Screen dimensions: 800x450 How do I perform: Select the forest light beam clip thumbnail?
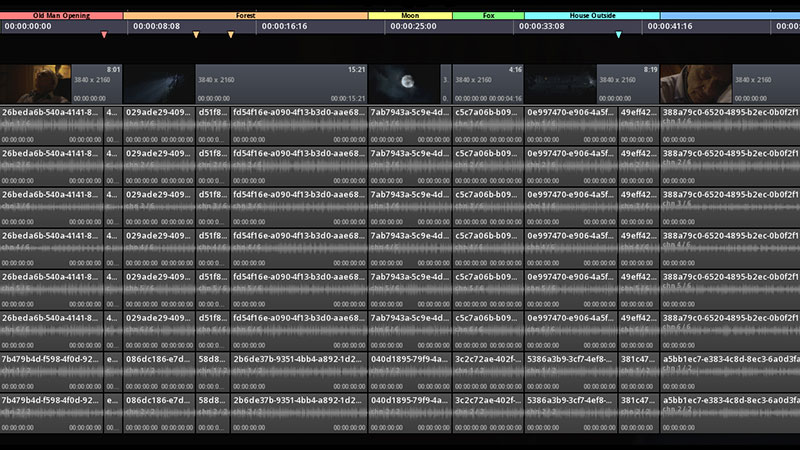point(159,84)
